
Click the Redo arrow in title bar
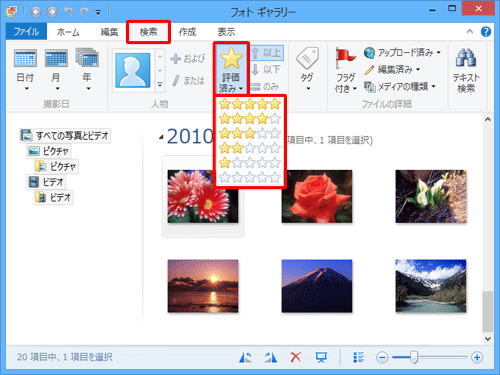(x=84, y=12)
